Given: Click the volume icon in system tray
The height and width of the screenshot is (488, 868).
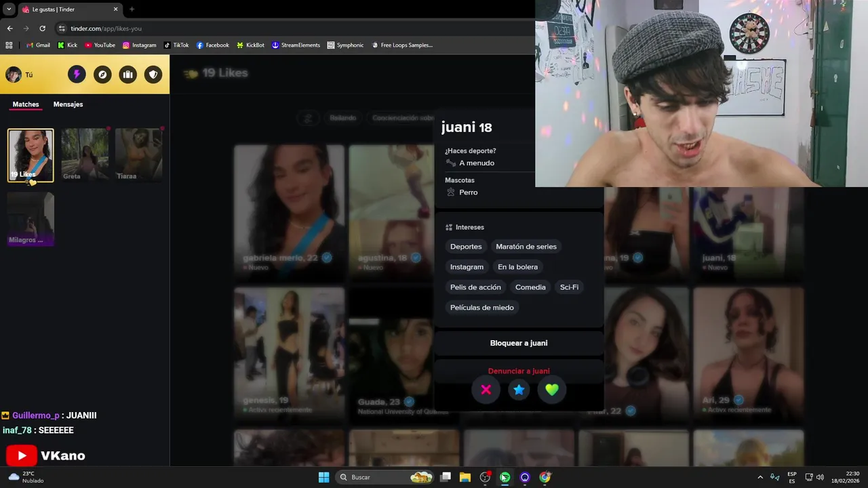Looking at the screenshot, I should point(820,477).
